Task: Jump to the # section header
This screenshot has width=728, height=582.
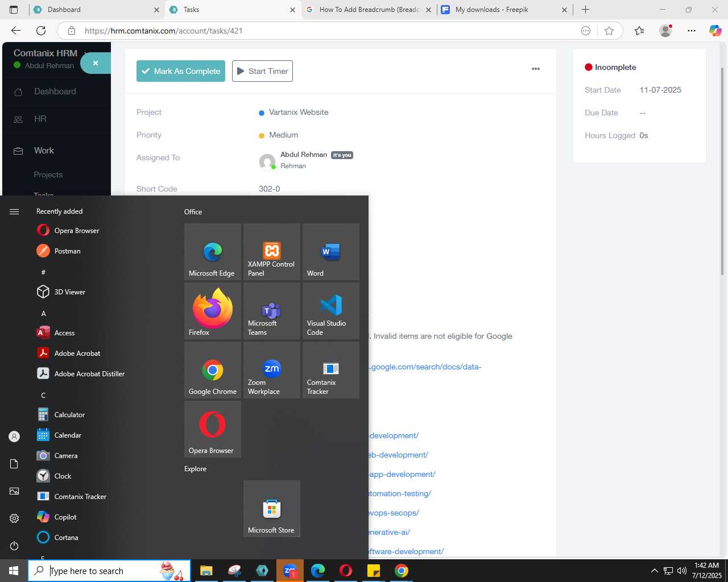Action: (43, 273)
